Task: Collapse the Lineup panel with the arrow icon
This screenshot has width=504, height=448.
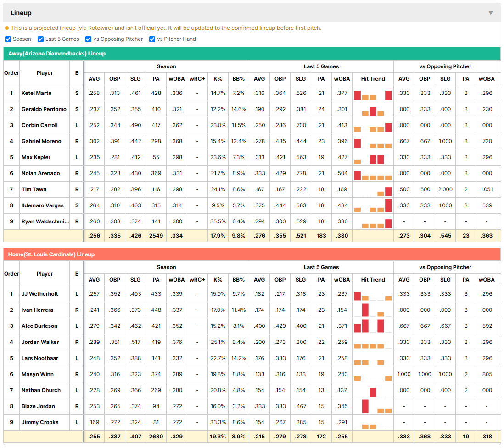Action: pos(491,13)
